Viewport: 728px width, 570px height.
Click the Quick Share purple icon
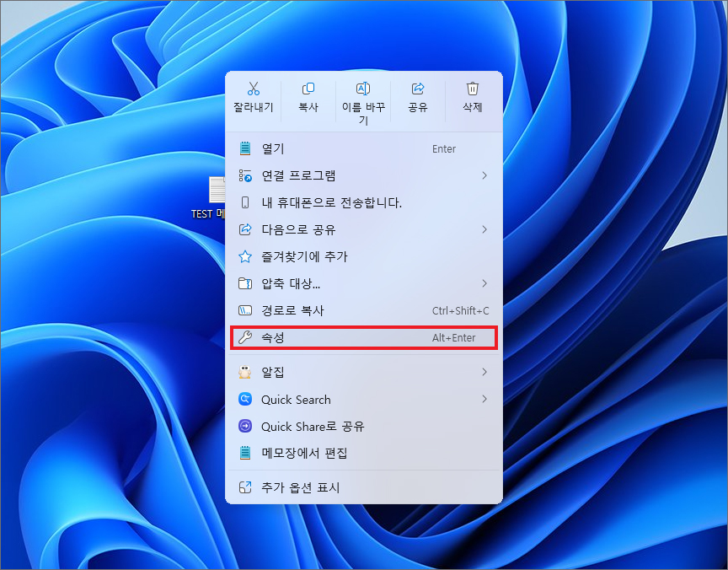click(245, 426)
